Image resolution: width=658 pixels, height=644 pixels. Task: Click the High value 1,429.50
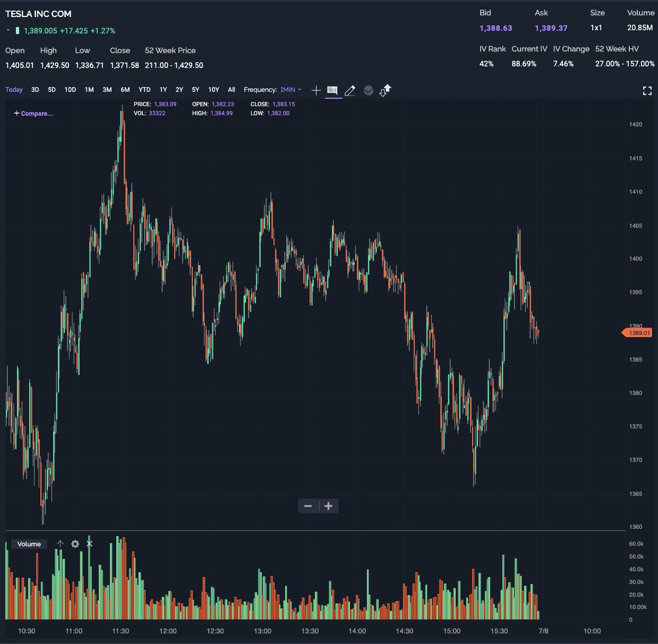coord(55,65)
